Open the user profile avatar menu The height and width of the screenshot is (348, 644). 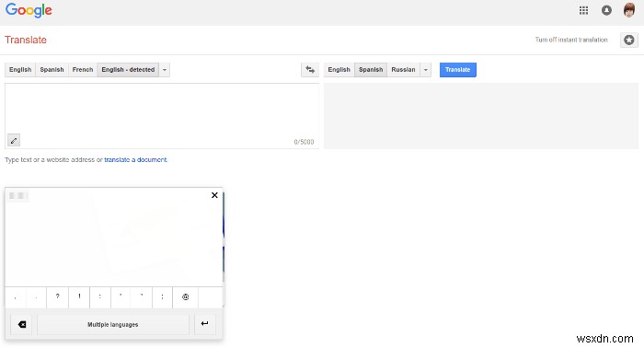coord(628,10)
